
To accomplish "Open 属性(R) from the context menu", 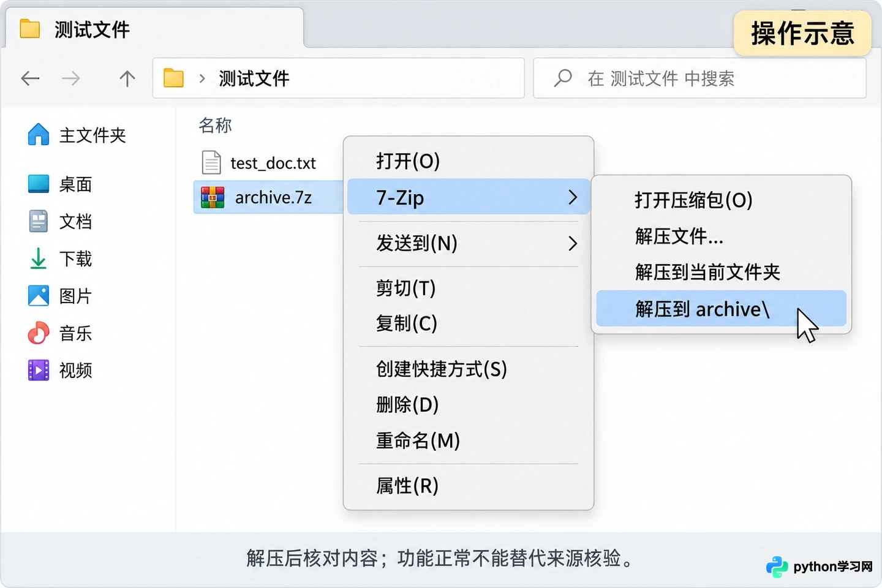I will coord(469,486).
